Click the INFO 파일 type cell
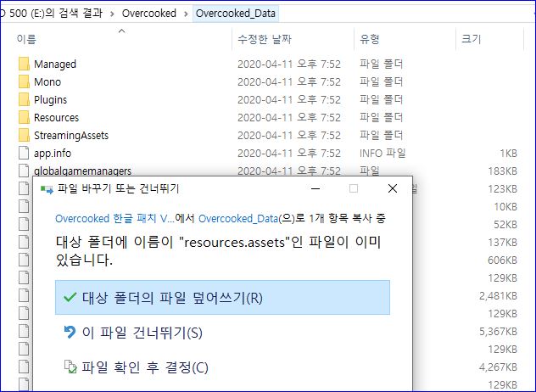The height and width of the screenshot is (392, 536). tap(382, 153)
